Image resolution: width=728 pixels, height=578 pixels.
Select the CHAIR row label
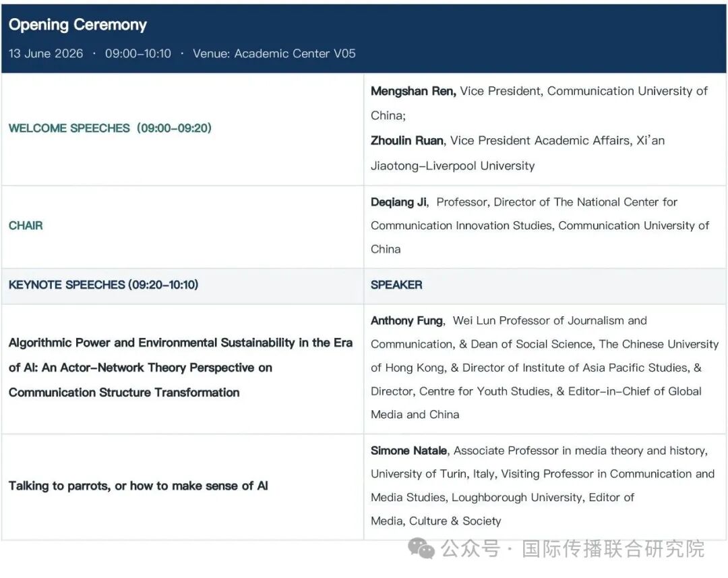click(x=26, y=226)
